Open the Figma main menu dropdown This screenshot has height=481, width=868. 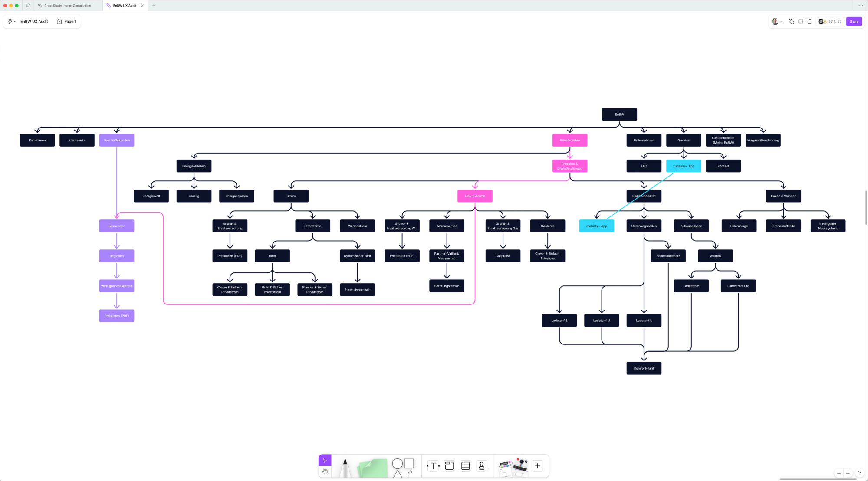(x=12, y=21)
